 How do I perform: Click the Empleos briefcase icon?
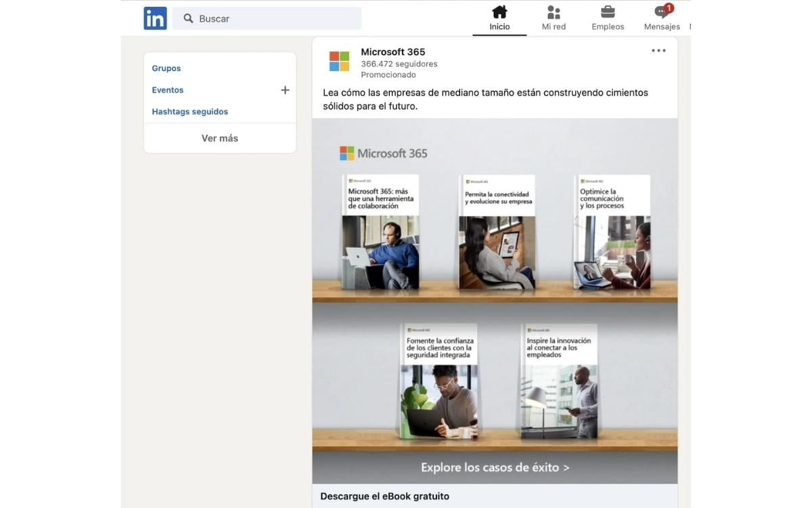point(607,12)
